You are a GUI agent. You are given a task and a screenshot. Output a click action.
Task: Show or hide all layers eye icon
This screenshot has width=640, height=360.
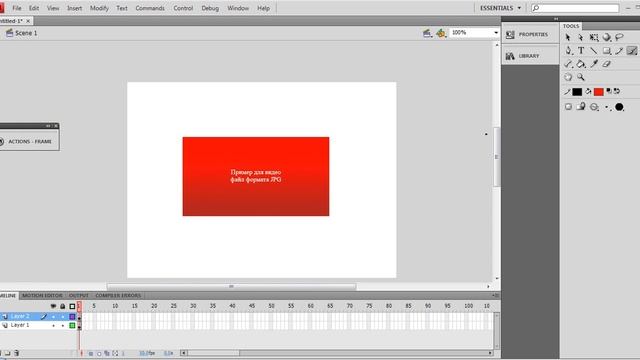click(x=53, y=306)
